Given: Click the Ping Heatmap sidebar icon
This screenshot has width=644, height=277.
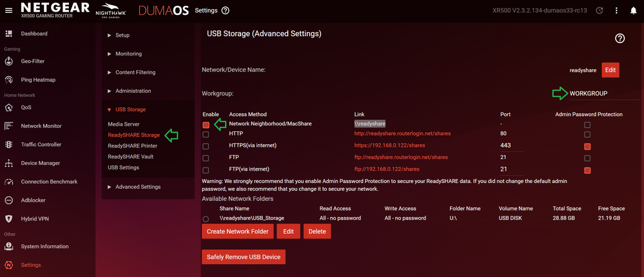Looking at the screenshot, I should click(8, 80).
